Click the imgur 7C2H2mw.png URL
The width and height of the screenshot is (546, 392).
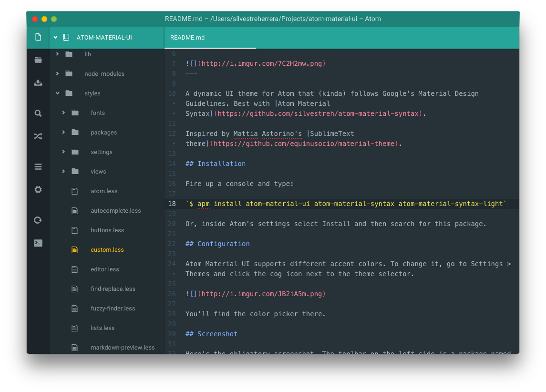pyautogui.click(x=262, y=63)
